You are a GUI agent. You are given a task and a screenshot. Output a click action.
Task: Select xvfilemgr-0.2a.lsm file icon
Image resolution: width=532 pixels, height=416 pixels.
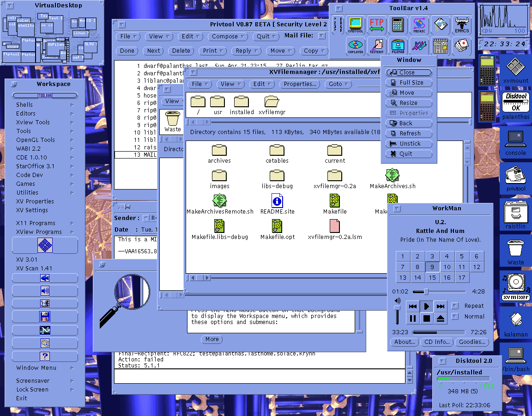click(x=334, y=230)
